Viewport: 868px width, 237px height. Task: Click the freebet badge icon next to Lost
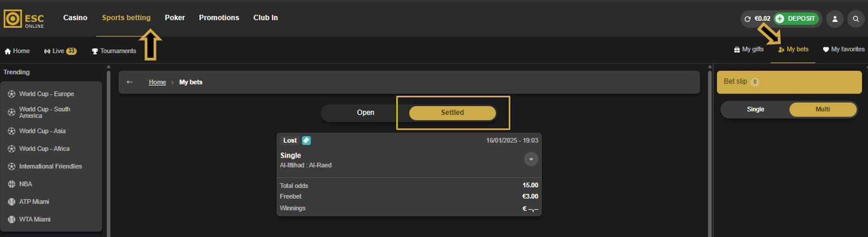(306, 140)
